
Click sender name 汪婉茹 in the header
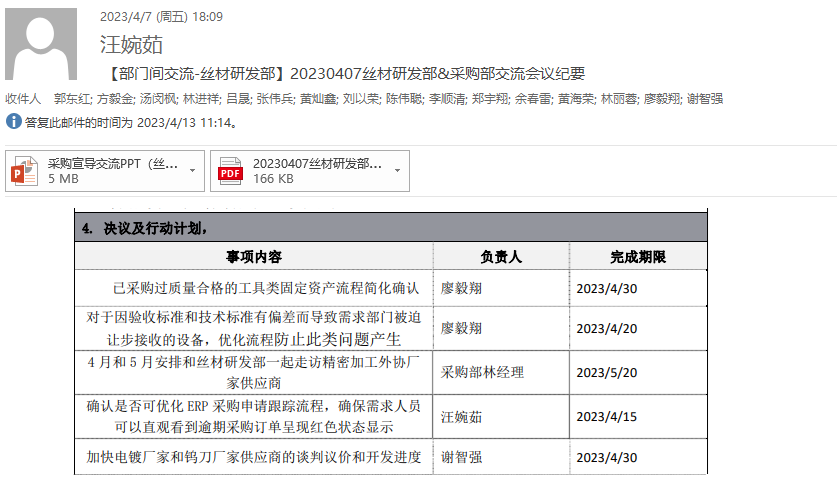(x=131, y=45)
